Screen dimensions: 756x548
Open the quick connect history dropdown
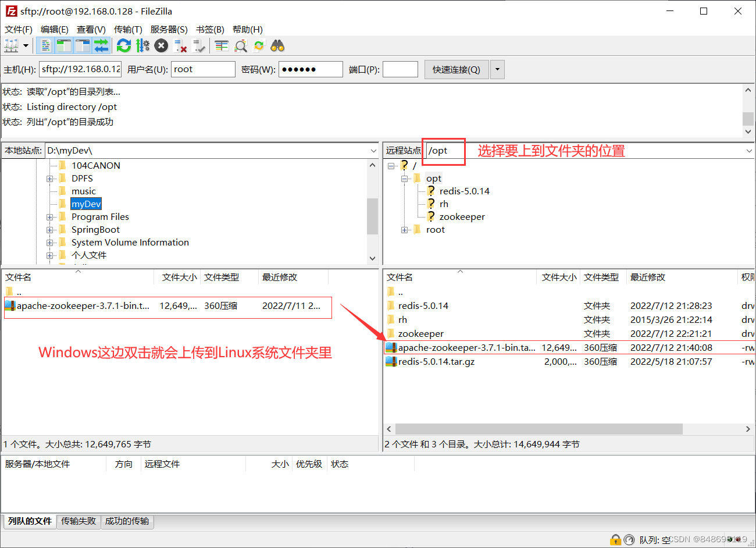[497, 69]
